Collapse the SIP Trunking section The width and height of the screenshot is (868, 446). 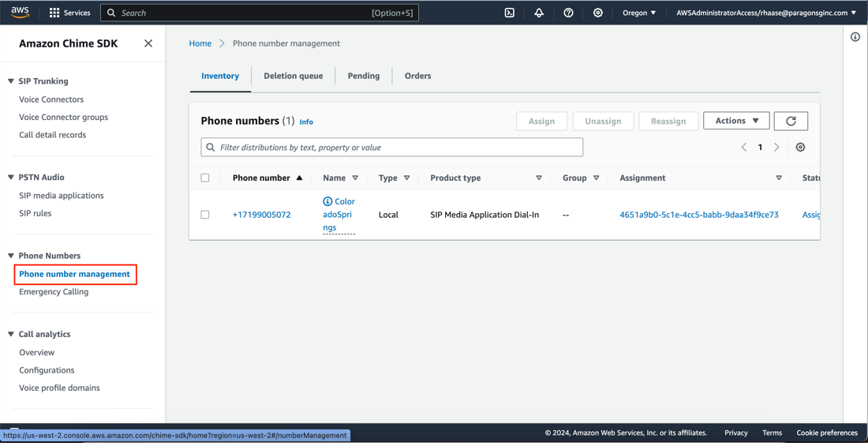(x=11, y=81)
